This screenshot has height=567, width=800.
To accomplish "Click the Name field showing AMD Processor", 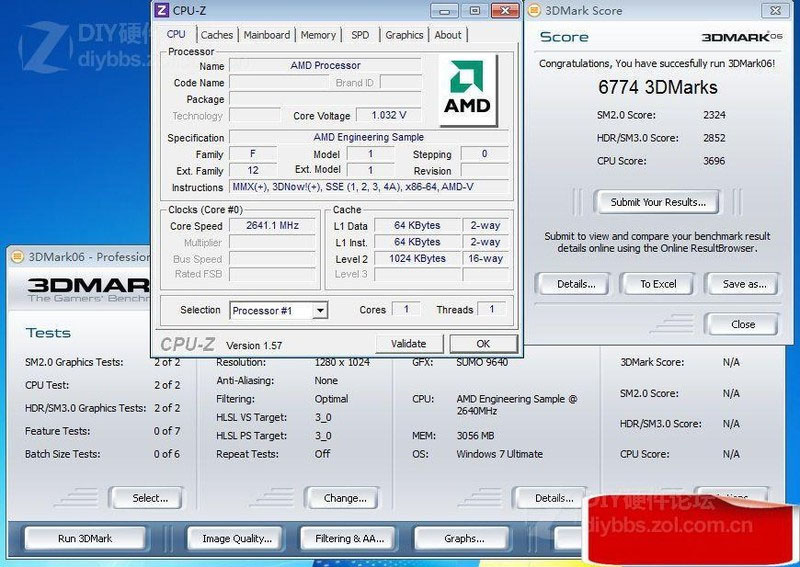I will point(325,65).
